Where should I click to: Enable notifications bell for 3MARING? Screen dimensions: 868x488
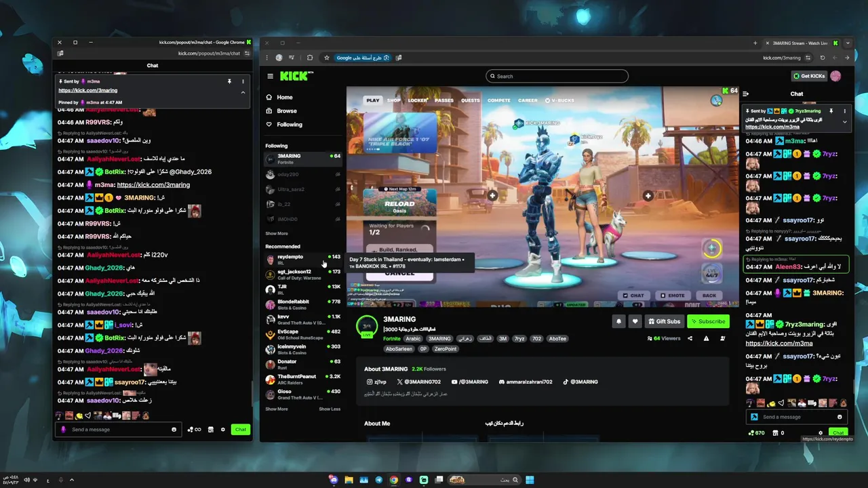(618, 321)
